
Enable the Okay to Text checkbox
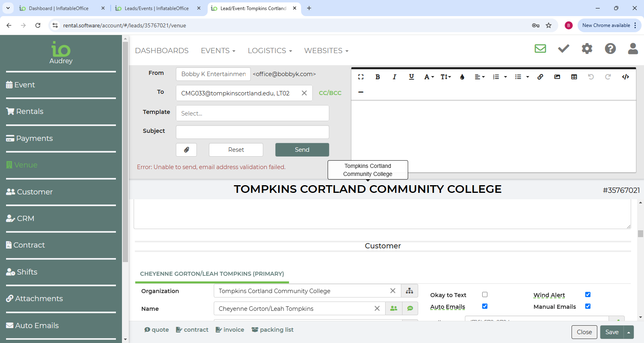coord(485,295)
